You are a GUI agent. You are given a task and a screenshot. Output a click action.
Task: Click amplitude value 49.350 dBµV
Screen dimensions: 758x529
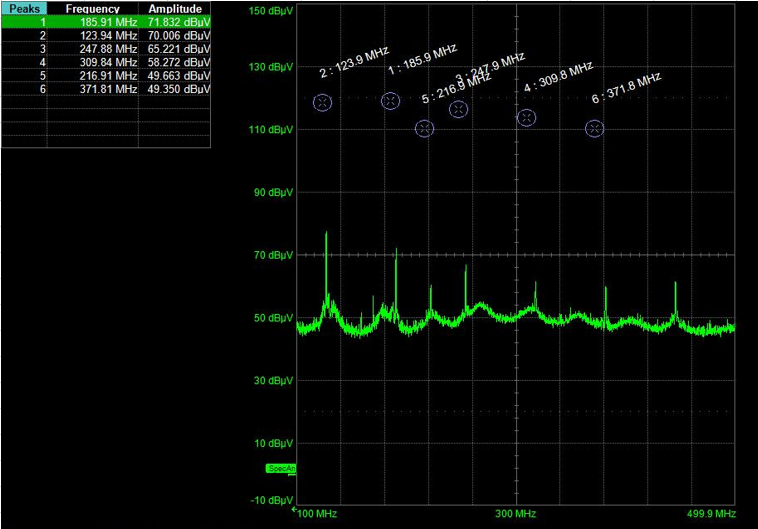point(179,89)
